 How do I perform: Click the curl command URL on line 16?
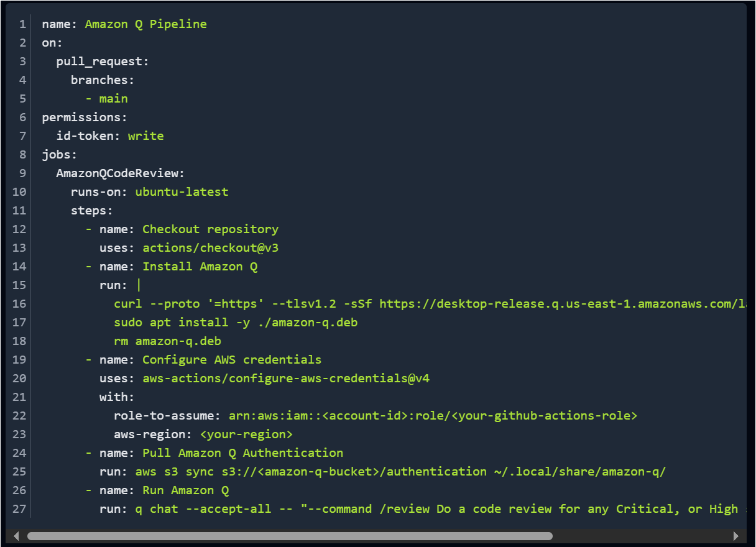[560, 304]
